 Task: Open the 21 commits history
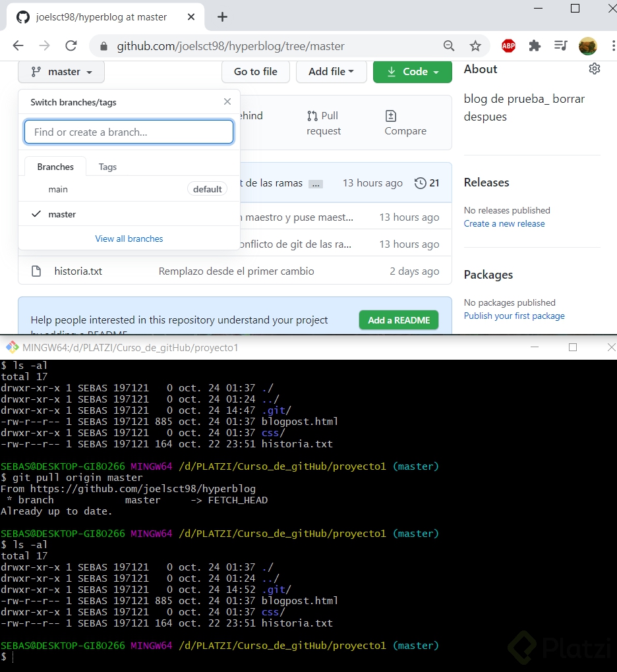[427, 183]
